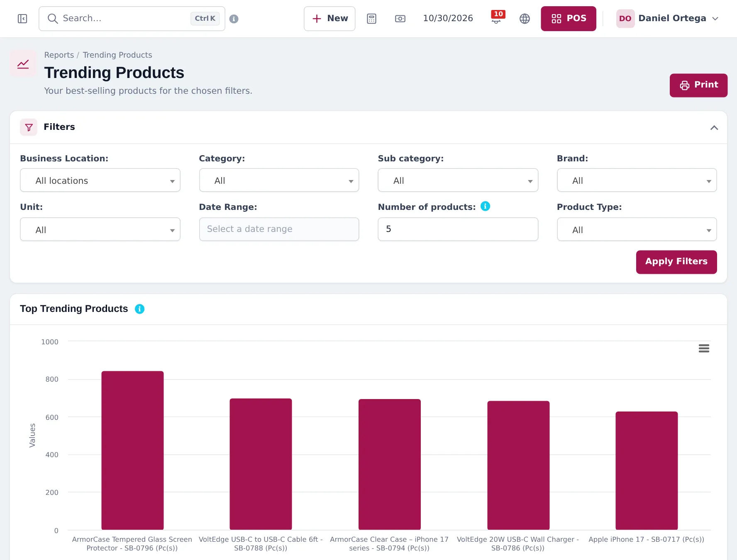
Task: Click the Ctrl K shortcut badge
Action: click(205, 18)
